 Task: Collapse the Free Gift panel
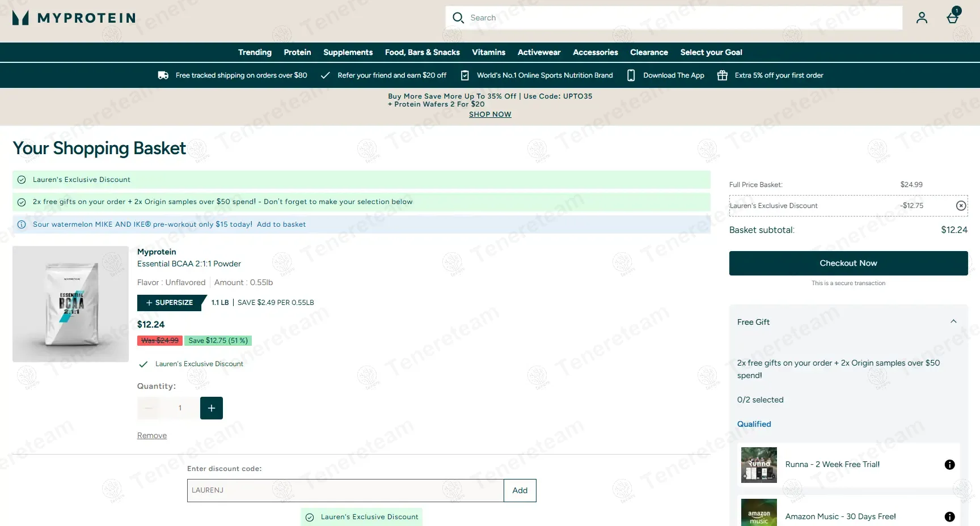point(953,321)
